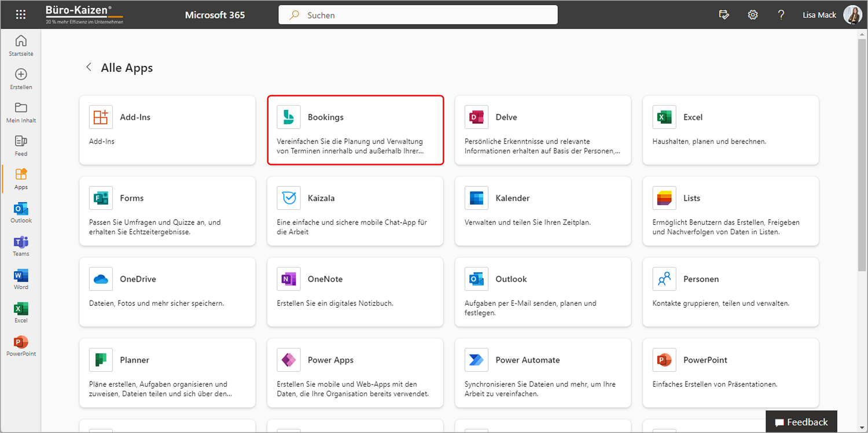Launch Excel from the sidebar

[21, 313]
